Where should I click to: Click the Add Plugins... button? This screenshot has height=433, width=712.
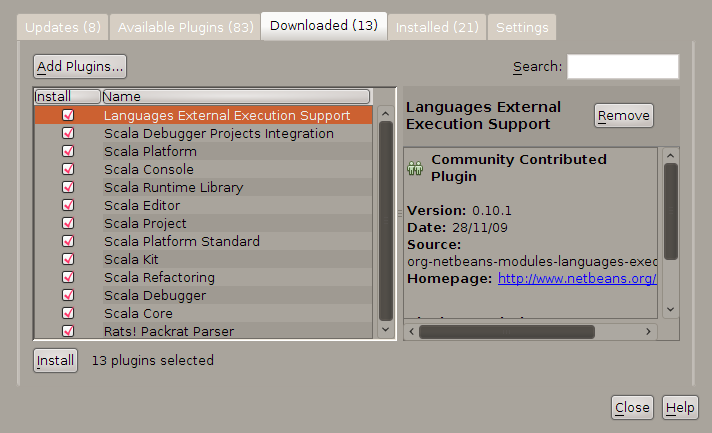(80, 67)
